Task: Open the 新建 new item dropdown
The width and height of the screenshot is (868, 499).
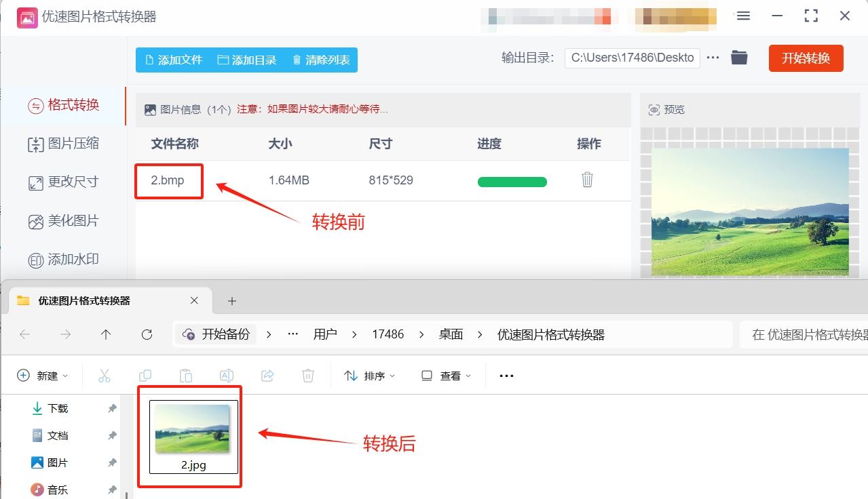Action: pos(42,375)
